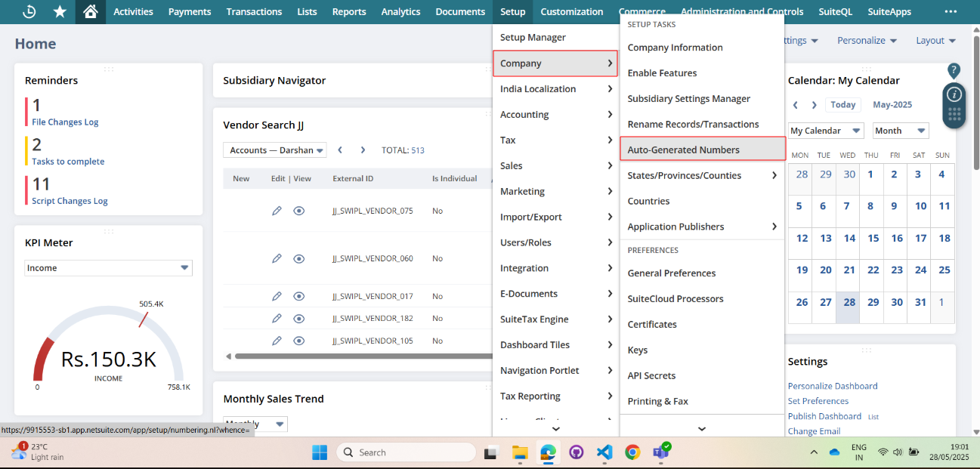View vendor JJ_SWIPL_VENDOR_105 with eye icon
This screenshot has width=980, height=469.
(299, 341)
